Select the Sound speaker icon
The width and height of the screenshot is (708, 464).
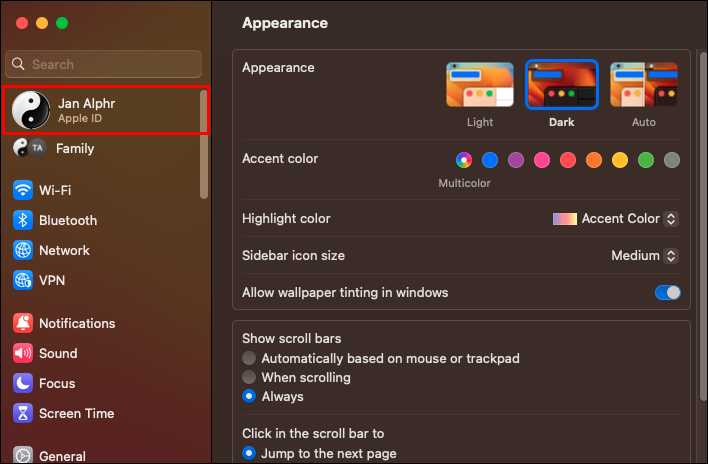click(23, 353)
